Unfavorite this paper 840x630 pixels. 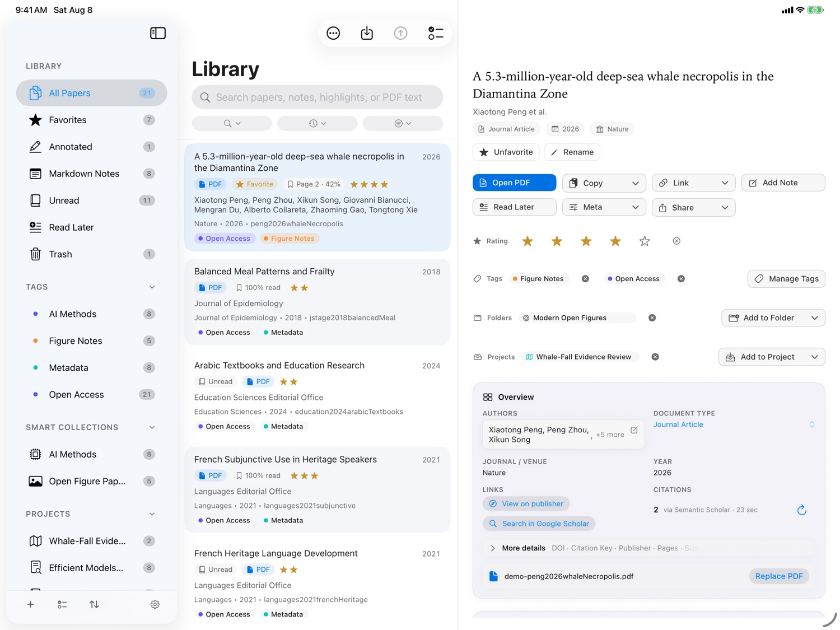tap(506, 152)
